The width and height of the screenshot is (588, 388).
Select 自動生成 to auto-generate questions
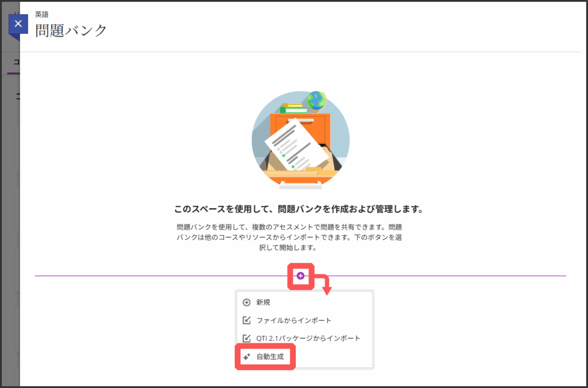click(x=270, y=356)
